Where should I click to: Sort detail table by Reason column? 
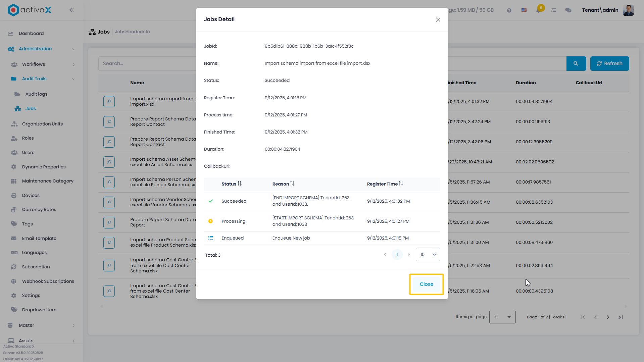[x=283, y=184]
